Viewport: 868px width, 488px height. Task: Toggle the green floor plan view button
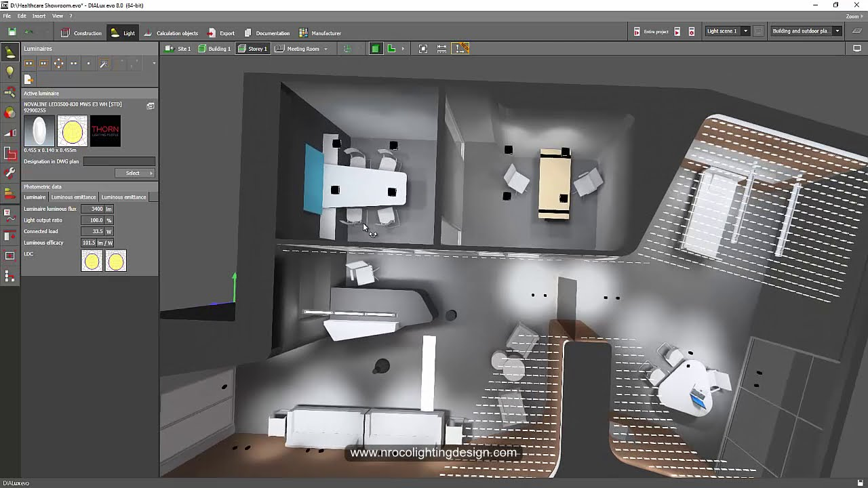pyautogui.click(x=391, y=49)
